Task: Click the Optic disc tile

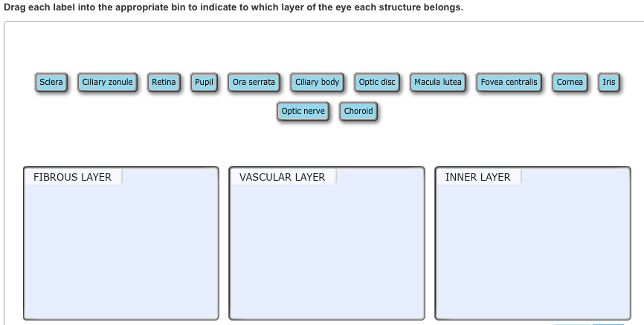Action: pyautogui.click(x=376, y=82)
